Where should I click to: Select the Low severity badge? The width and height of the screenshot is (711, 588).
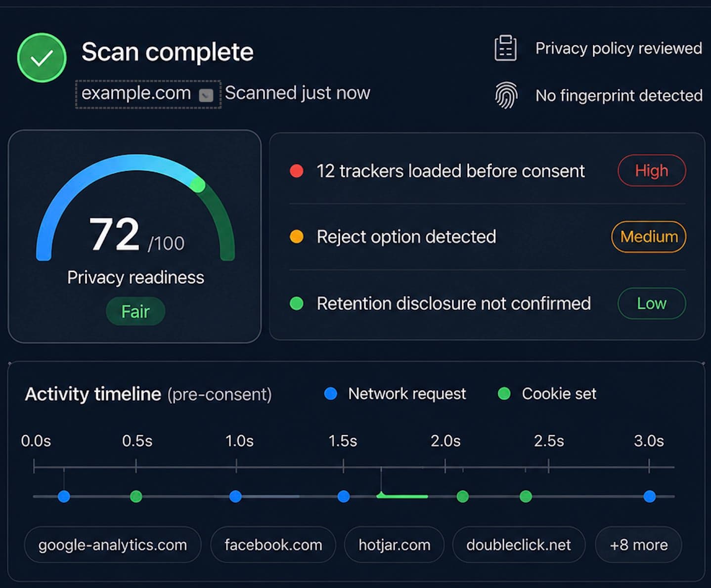point(652,303)
